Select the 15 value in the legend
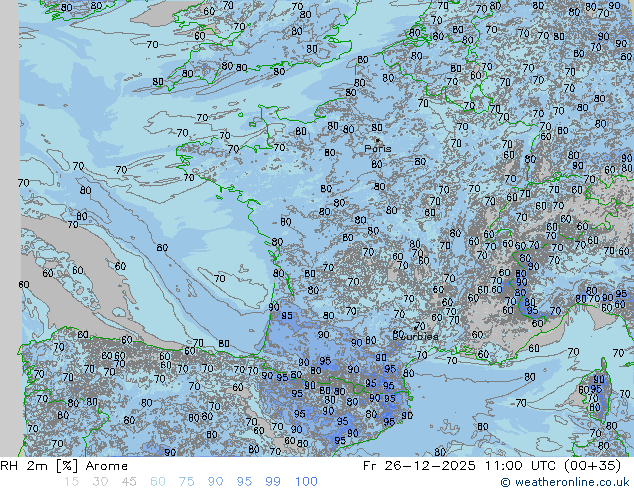The image size is (634, 490). 71,482
